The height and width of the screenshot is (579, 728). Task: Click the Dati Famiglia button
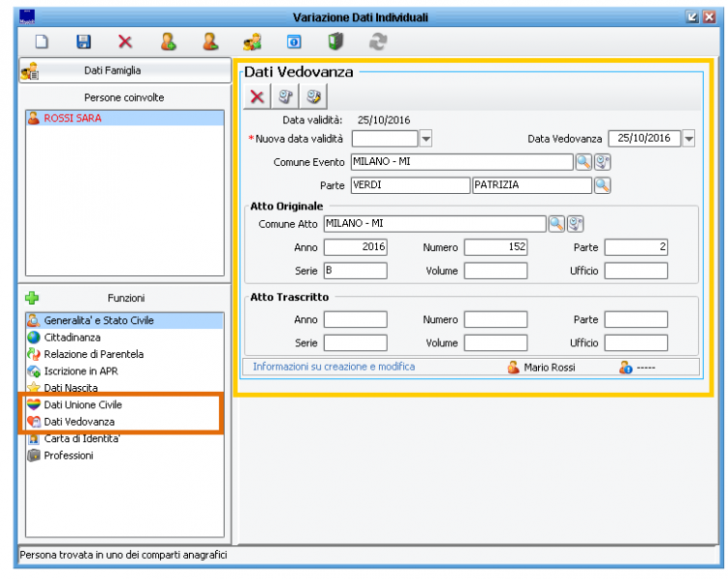(x=124, y=70)
